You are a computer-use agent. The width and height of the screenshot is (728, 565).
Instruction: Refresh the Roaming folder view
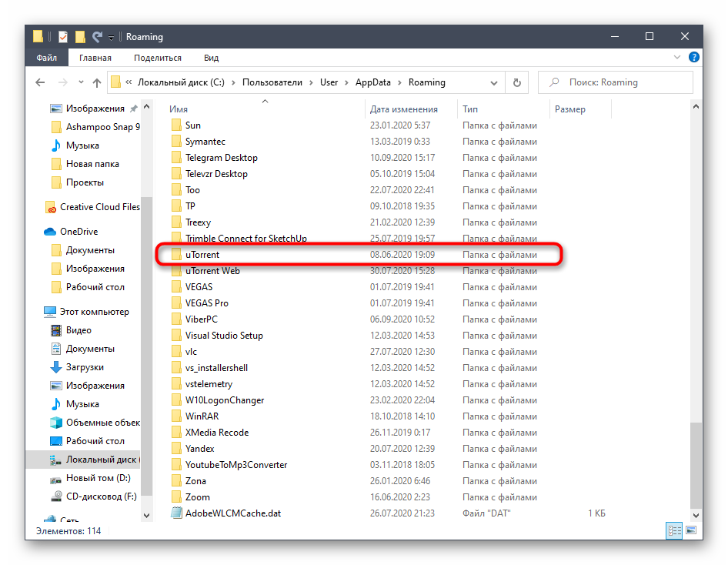516,83
